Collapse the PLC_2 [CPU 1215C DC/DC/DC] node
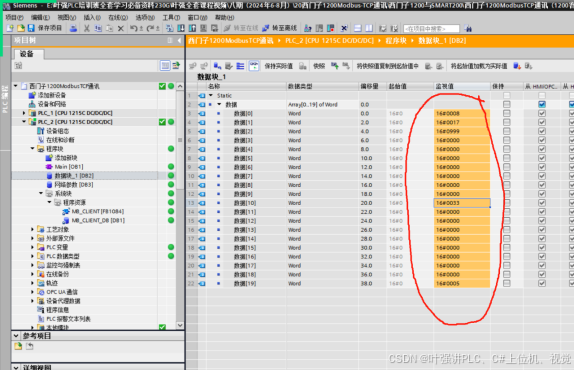 point(24,122)
